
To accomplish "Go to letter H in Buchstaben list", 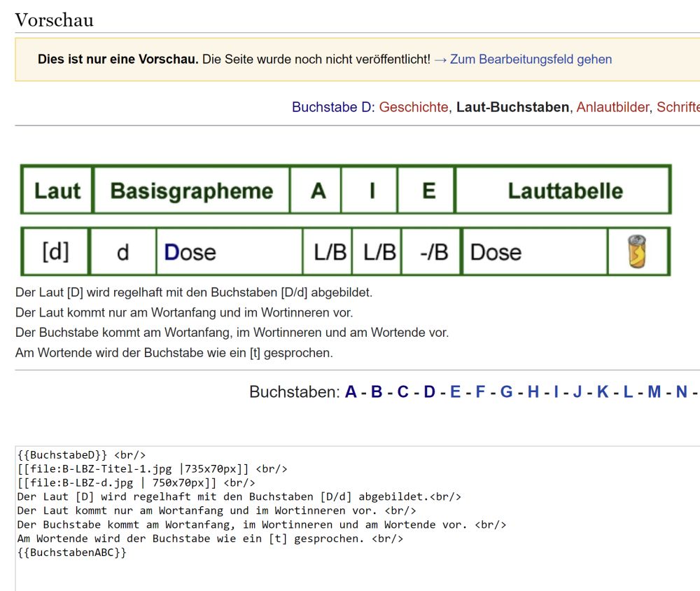I will [533, 392].
